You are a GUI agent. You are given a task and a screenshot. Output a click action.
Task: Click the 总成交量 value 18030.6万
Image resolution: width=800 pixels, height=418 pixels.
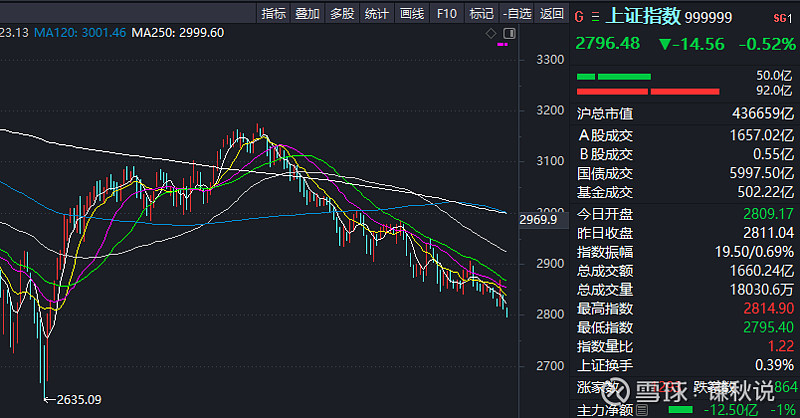pos(762,290)
